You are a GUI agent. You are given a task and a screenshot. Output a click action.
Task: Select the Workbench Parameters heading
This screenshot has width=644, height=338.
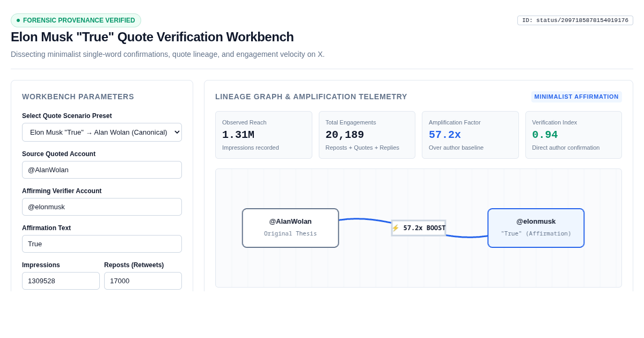pyautogui.click(x=78, y=97)
